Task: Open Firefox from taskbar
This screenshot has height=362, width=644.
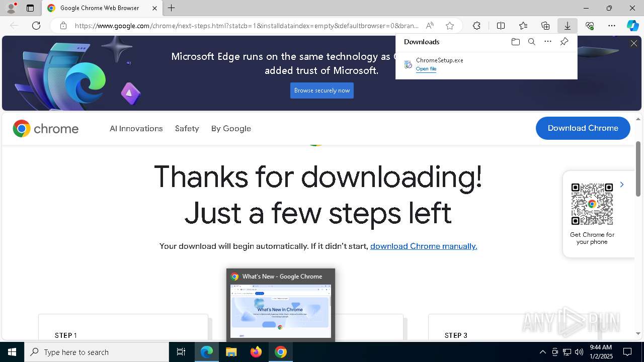Action: point(256,352)
